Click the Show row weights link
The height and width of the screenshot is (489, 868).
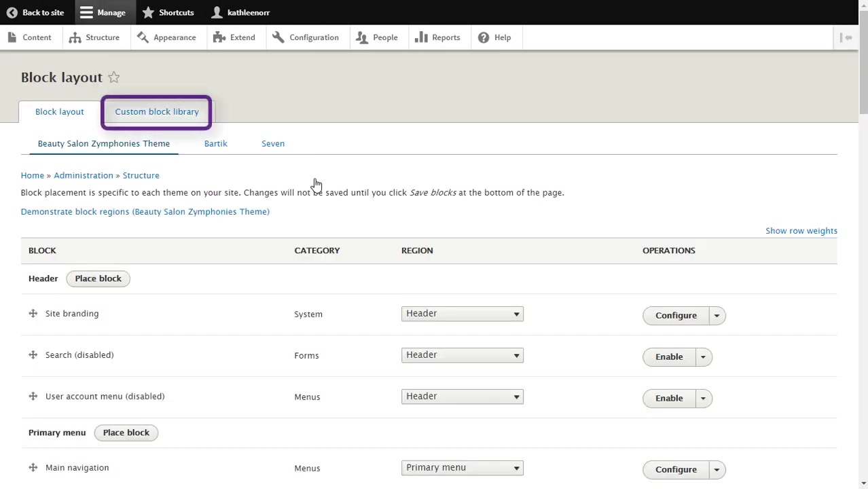pos(801,230)
